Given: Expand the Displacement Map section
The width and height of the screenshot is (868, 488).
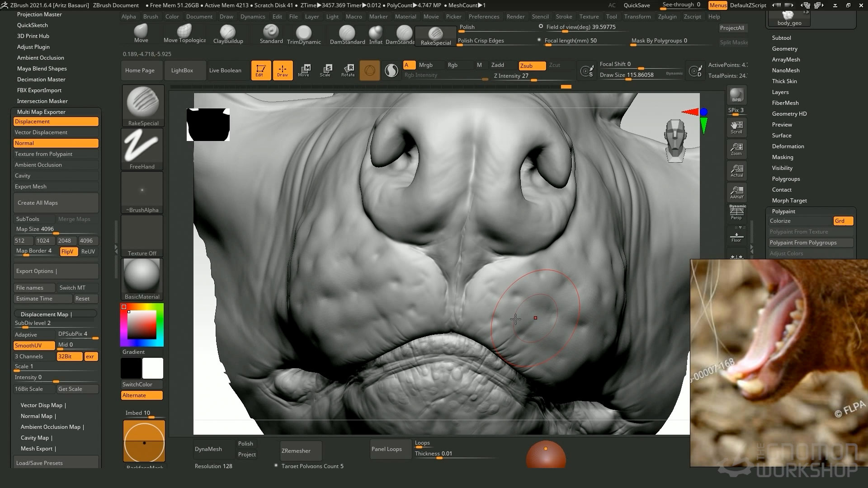Looking at the screenshot, I should [x=45, y=314].
